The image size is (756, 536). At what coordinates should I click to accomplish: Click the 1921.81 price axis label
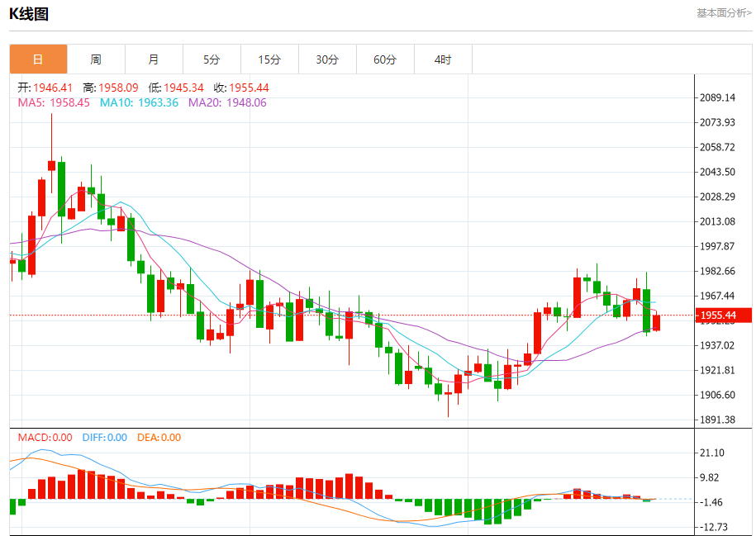(717, 370)
